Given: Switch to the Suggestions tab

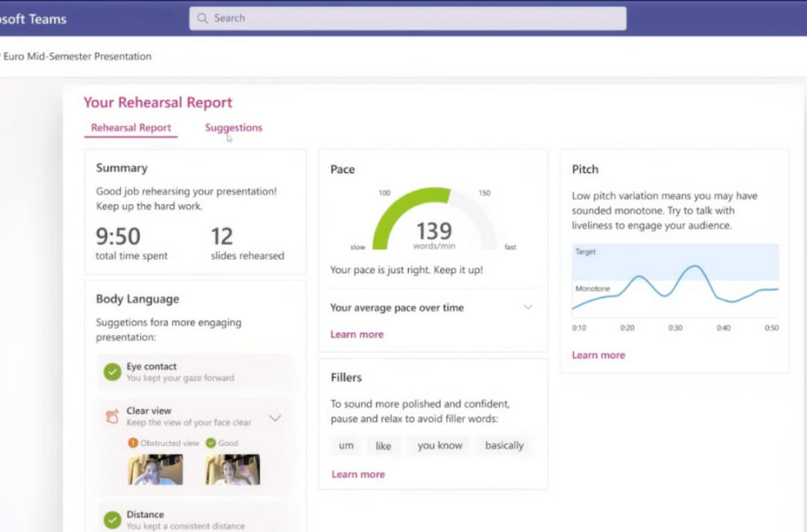Looking at the screenshot, I should [233, 128].
